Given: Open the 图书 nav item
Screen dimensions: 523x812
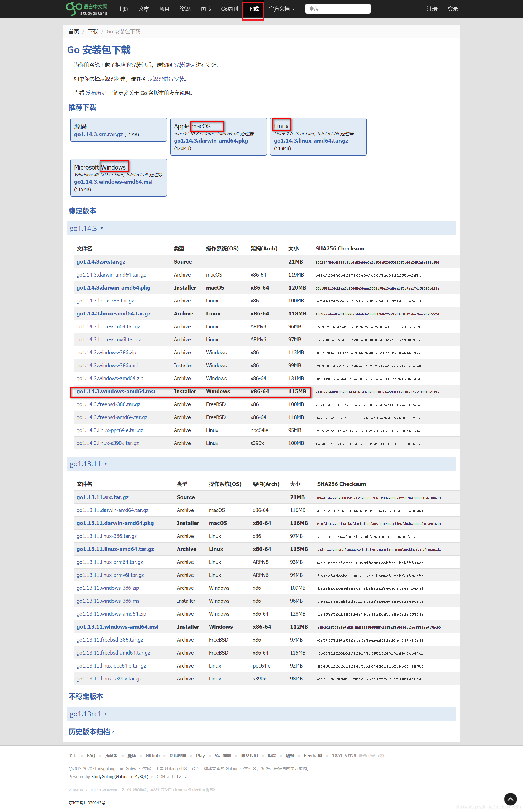Looking at the screenshot, I should [x=206, y=9].
